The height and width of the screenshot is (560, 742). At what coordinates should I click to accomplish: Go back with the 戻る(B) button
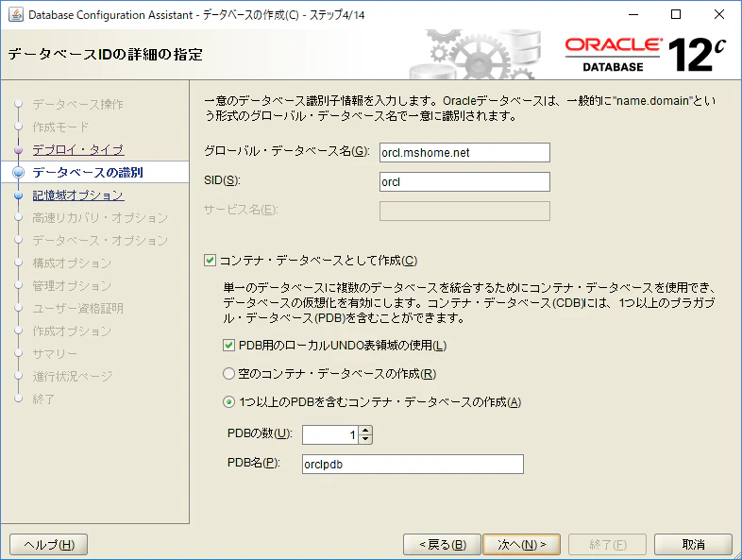[x=442, y=544]
